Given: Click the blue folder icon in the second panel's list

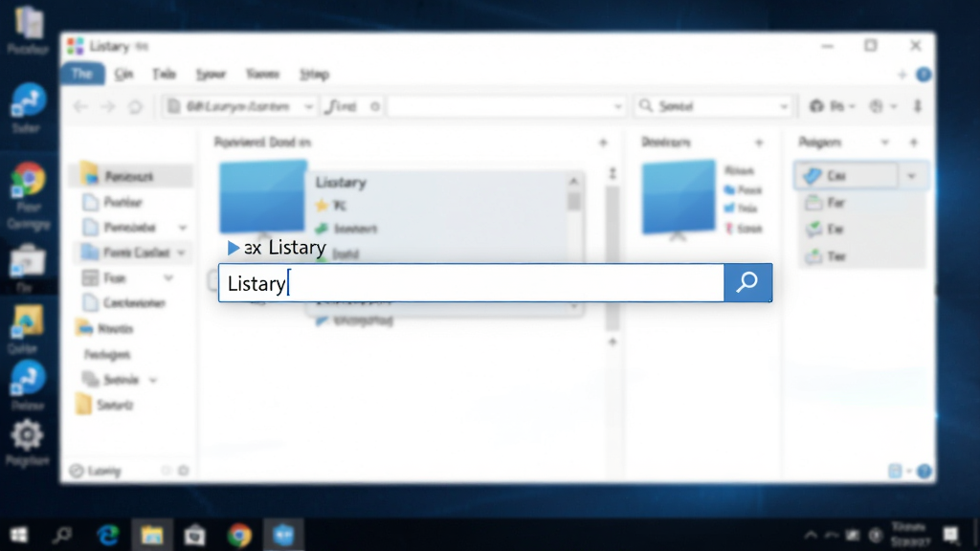Looking at the screenshot, I should 728,189.
